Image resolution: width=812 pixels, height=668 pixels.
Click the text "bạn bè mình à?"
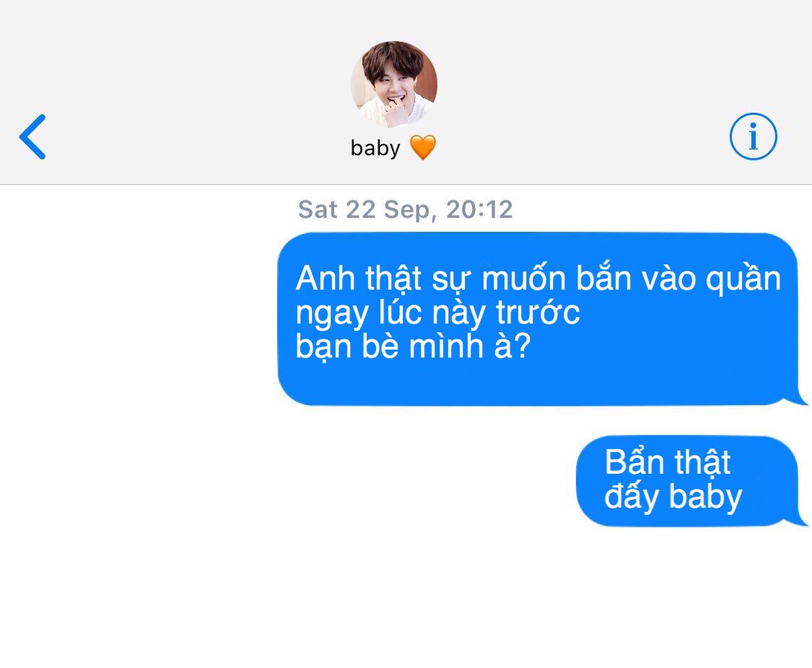[413, 346]
